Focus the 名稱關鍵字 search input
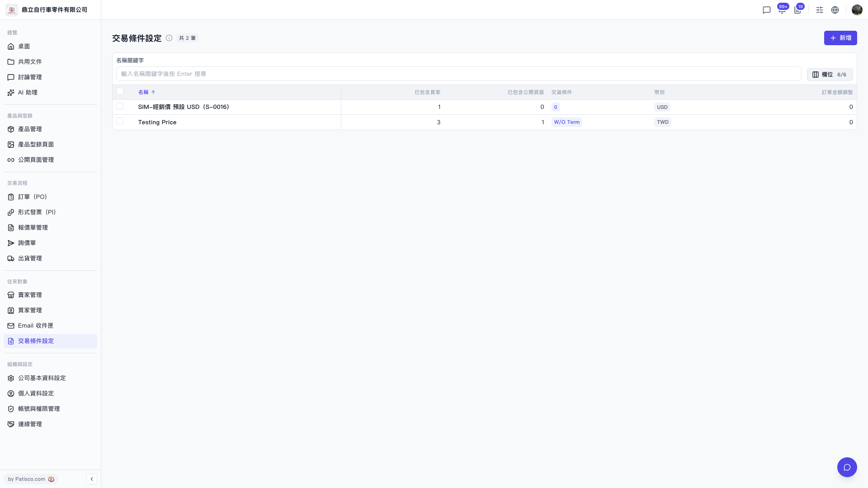868x488 pixels. coord(458,74)
